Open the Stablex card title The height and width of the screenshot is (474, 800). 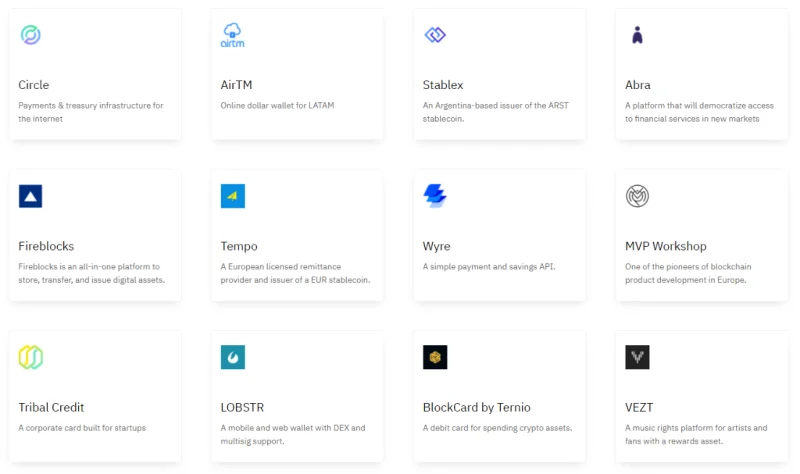pyautogui.click(x=443, y=85)
